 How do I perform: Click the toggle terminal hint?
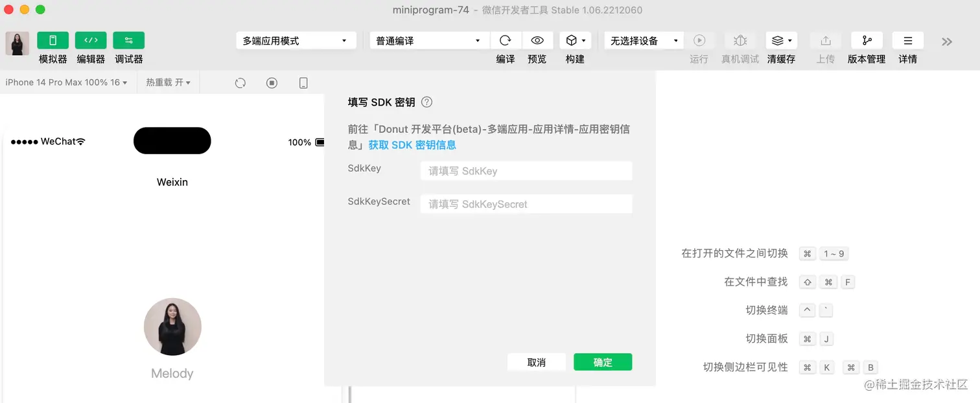[x=767, y=310]
